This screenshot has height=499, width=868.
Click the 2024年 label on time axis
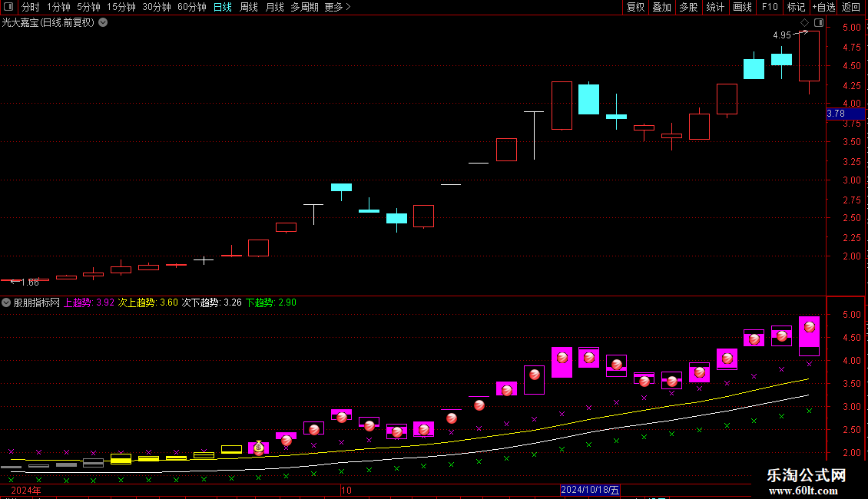click(x=25, y=490)
